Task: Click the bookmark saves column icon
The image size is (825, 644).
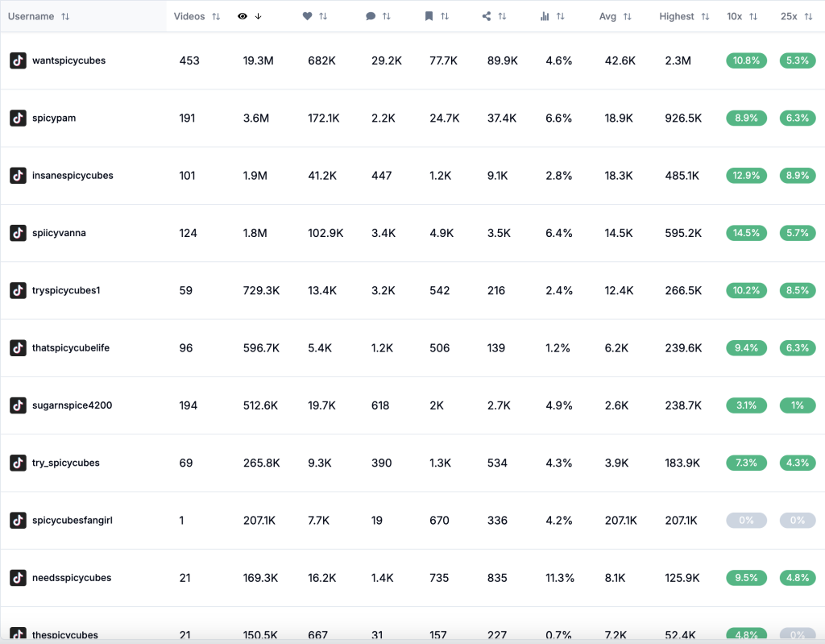Action: tap(429, 16)
